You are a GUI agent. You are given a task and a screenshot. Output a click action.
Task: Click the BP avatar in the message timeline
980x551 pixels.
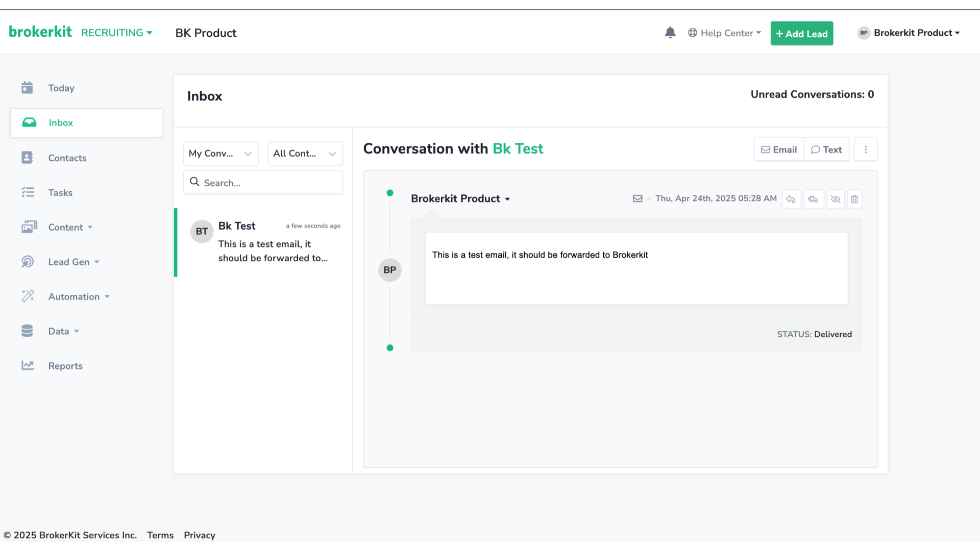tap(390, 270)
